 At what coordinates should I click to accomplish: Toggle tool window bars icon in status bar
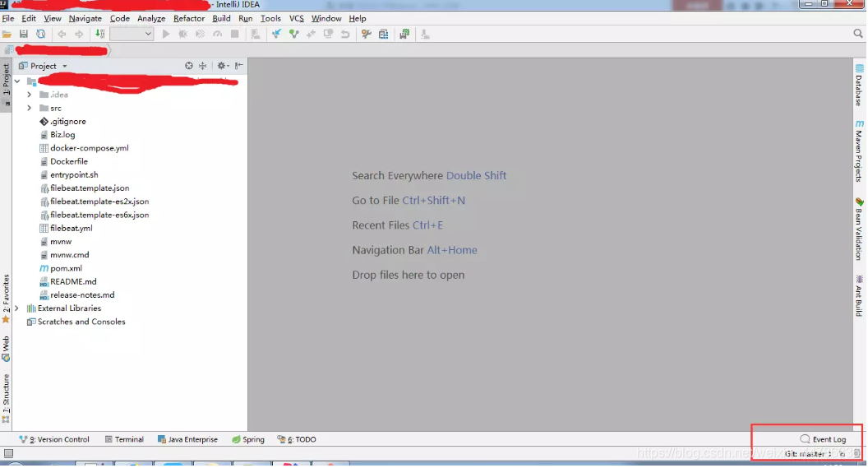point(8,454)
